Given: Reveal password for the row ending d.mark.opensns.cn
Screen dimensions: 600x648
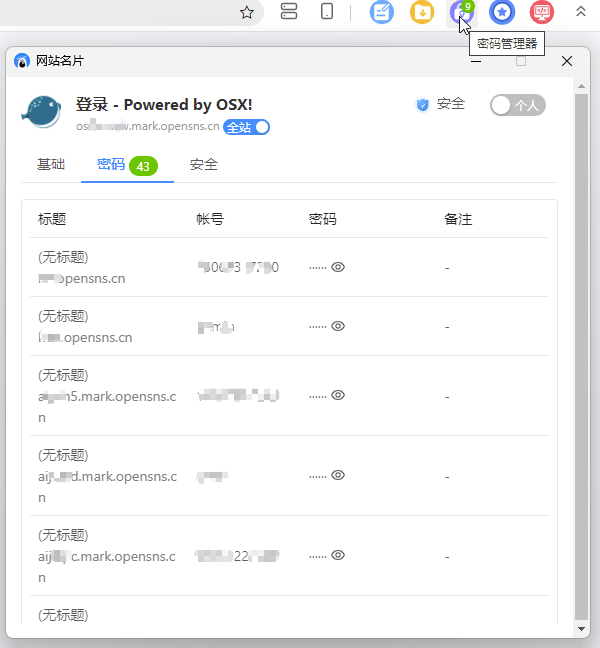Looking at the screenshot, I should click(338, 475).
